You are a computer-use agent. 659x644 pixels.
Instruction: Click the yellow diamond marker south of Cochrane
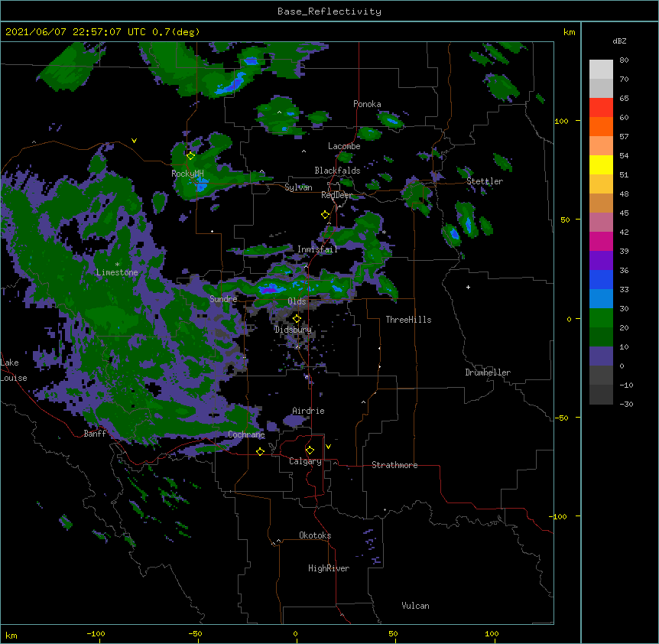point(260,451)
